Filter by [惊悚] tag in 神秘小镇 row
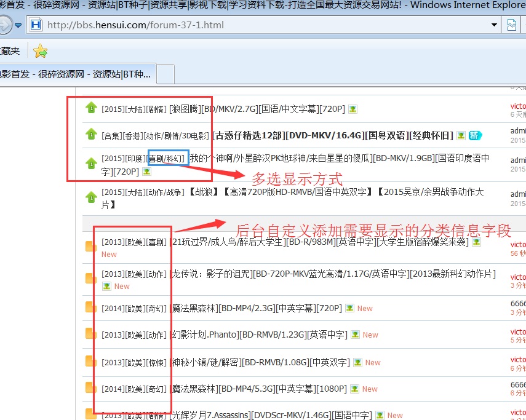Screen dimensions: 526x420 click(x=156, y=362)
